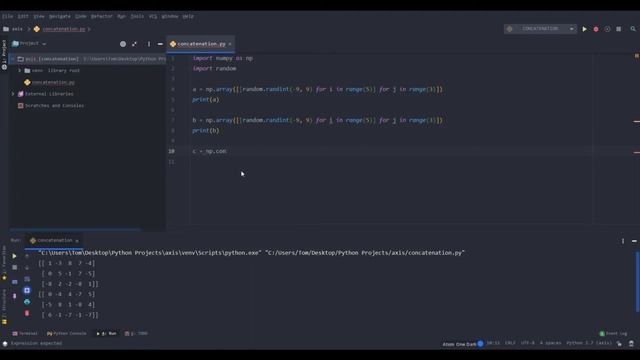Collapse all Project tree nodes with the collapse icon
The height and width of the screenshot is (360, 640).
134,44
